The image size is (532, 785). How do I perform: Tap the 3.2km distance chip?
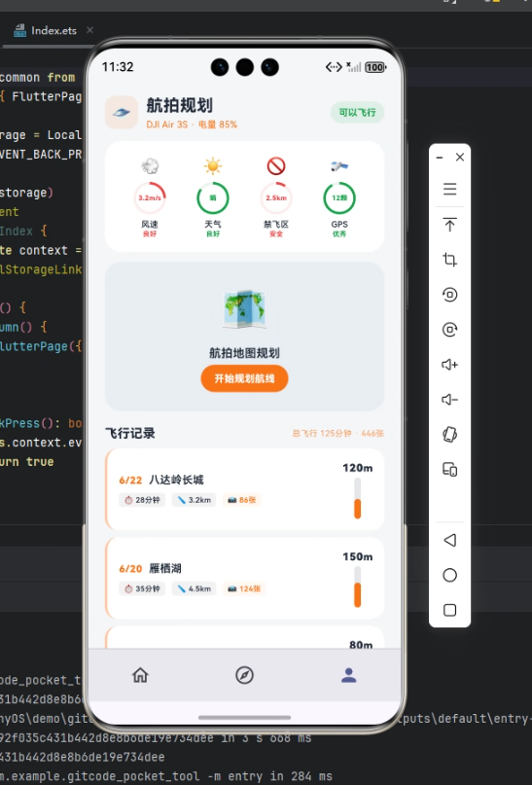[x=194, y=500]
